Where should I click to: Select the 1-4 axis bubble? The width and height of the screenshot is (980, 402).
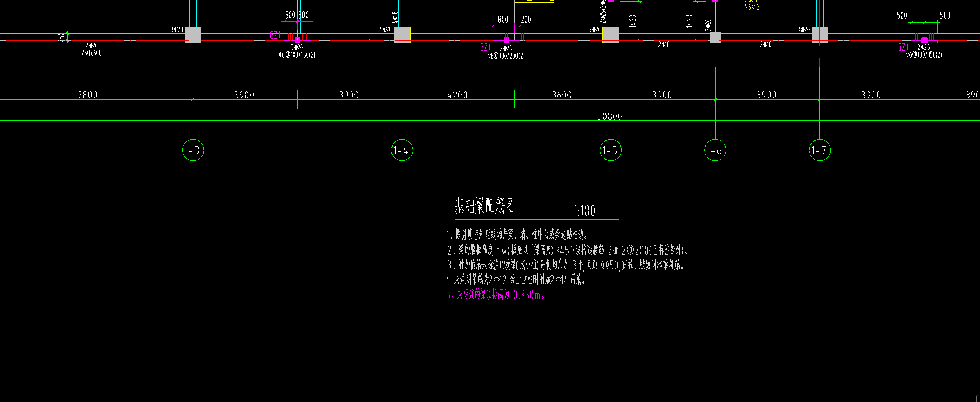tap(402, 150)
